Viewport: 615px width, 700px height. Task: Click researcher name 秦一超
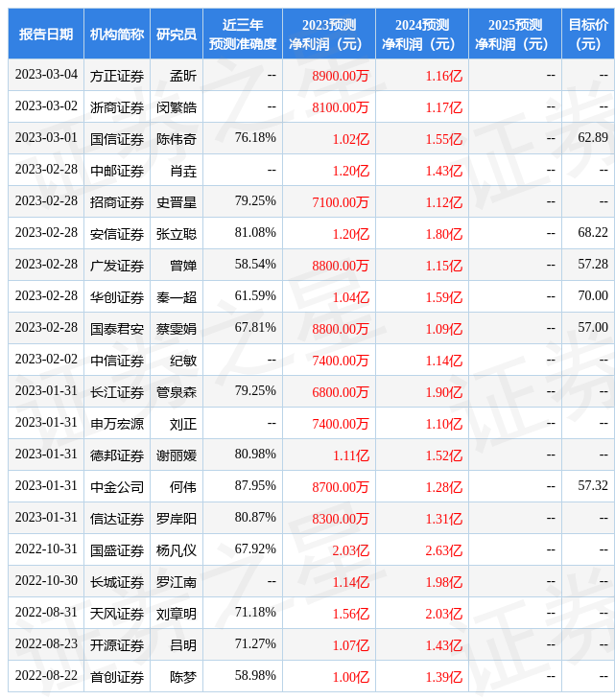[177, 297]
